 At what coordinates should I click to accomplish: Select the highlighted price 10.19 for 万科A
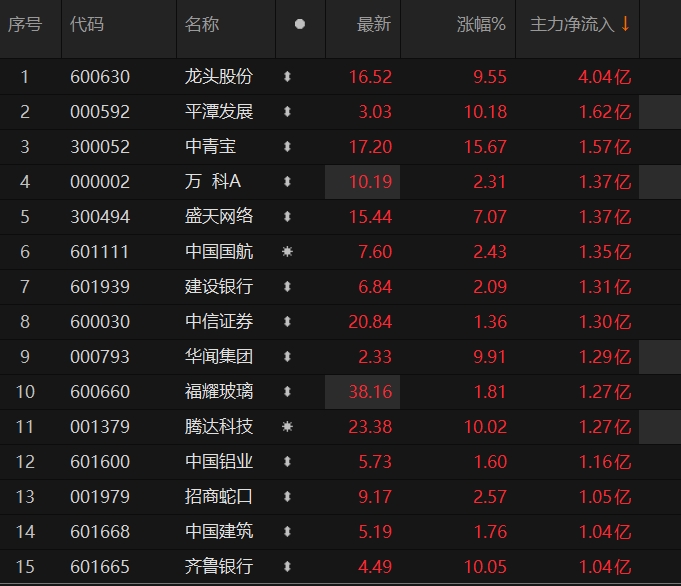363,182
